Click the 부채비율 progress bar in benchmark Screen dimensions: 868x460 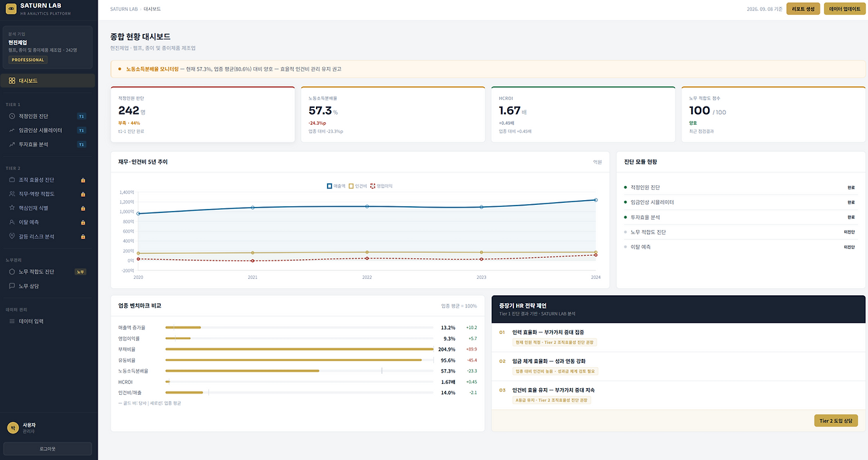(299, 349)
